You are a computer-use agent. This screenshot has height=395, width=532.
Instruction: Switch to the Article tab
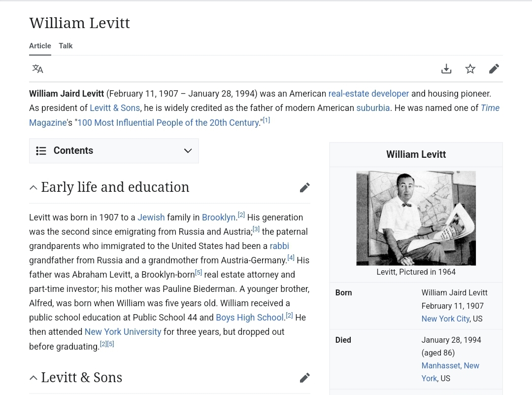40,46
